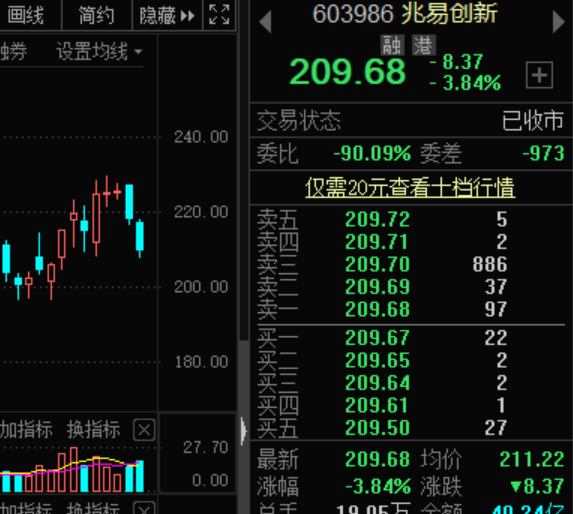Close the volume indicator panel
Screen dimensions: 573x514
coord(144,430)
